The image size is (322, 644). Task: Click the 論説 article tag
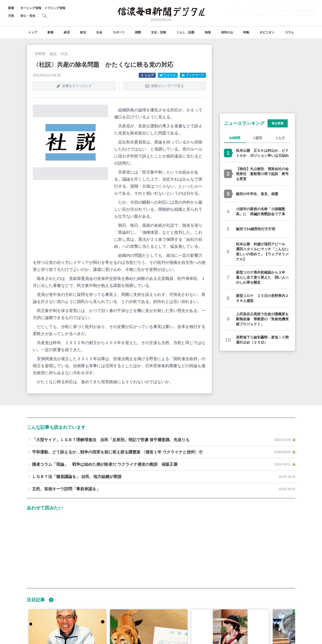point(53,54)
